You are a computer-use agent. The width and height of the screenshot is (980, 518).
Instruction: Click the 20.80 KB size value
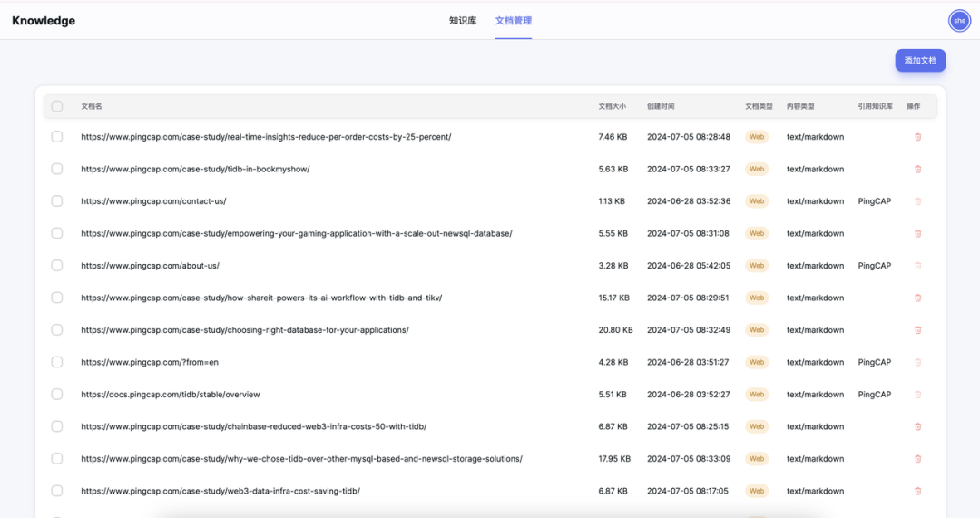tap(615, 330)
